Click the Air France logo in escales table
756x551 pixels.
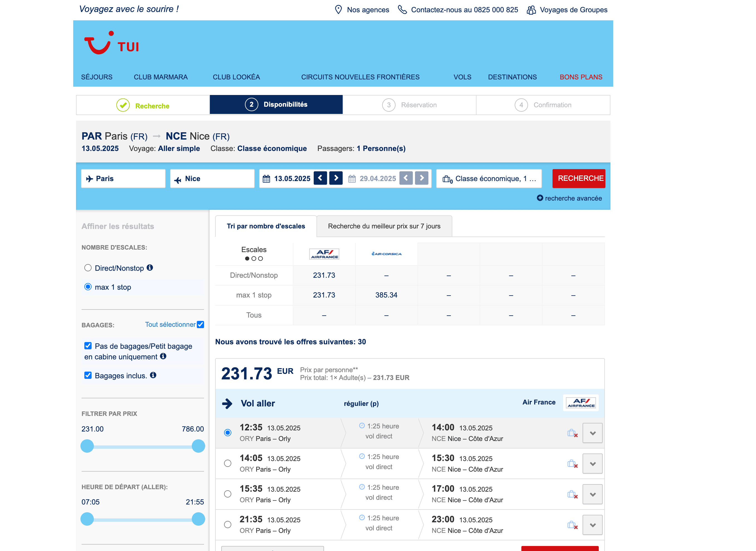point(324,254)
